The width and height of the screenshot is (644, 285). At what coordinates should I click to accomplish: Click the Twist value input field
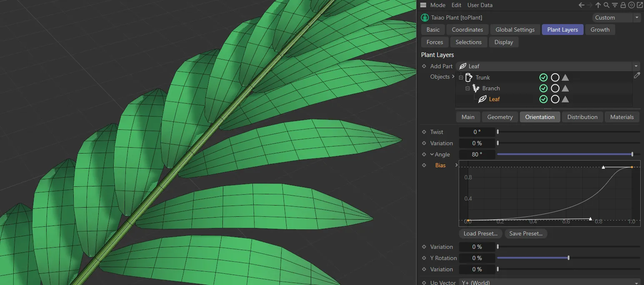pyautogui.click(x=477, y=132)
